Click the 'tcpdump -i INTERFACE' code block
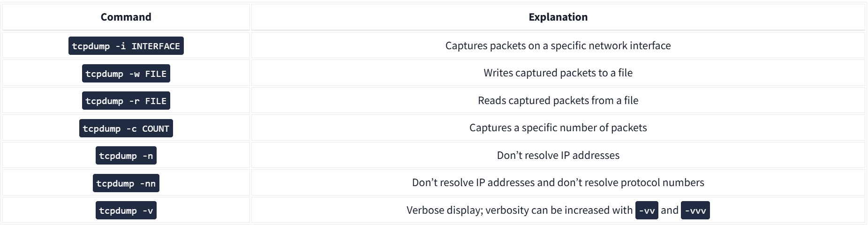868x225 pixels. 126,46
